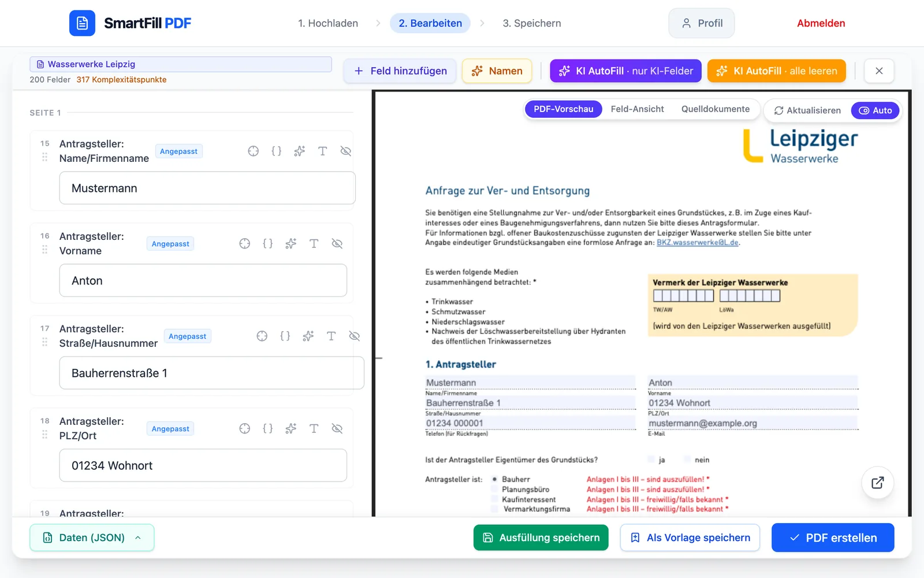Click AI sparkle icon for PLZ/Ort field
The height and width of the screenshot is (578, 924).
[291, 428]
